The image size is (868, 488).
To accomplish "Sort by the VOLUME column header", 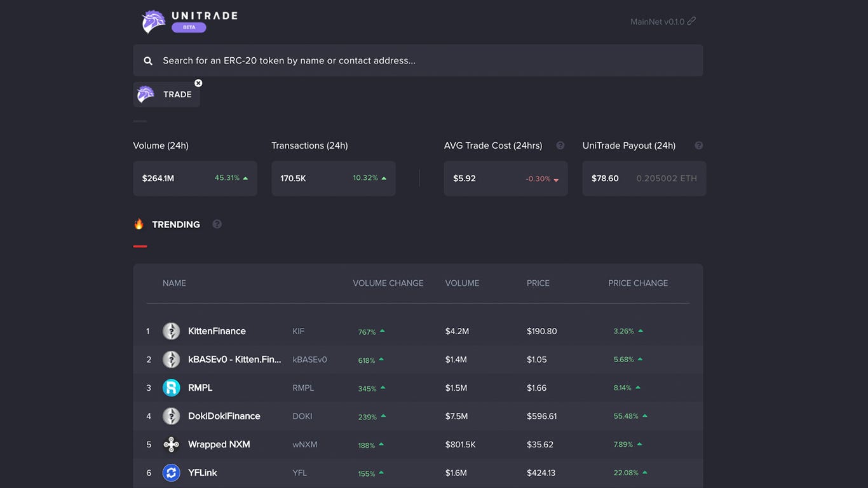I will (x=462, y=283).
